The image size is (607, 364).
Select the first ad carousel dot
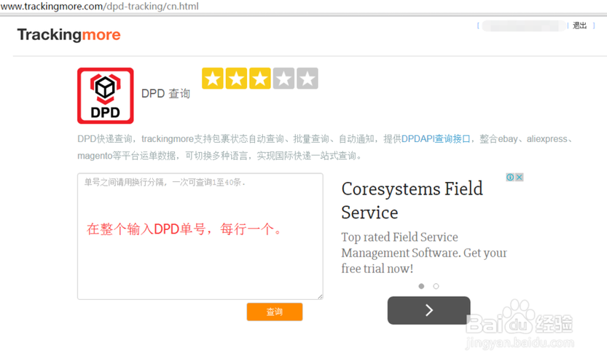[421, 286]
